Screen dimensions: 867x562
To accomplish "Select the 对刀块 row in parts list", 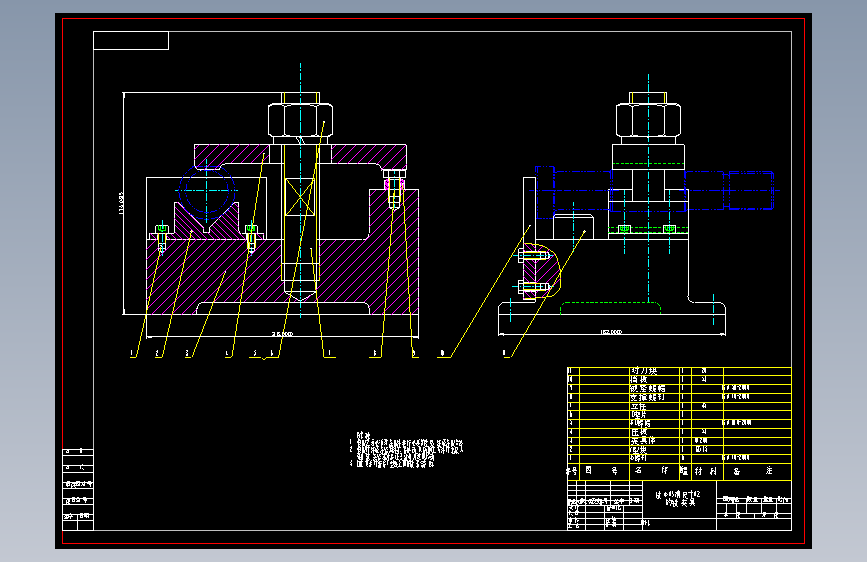I will click(x=679, y=371).
